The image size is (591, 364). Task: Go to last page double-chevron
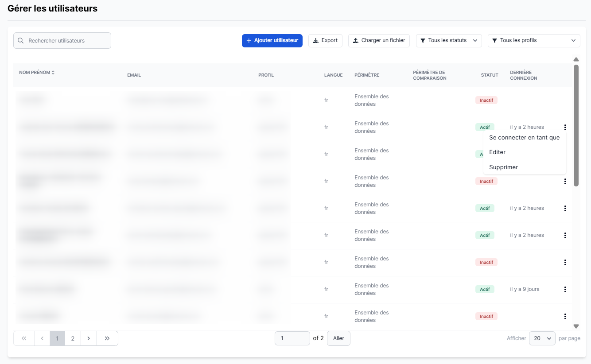tap(107, 338)
